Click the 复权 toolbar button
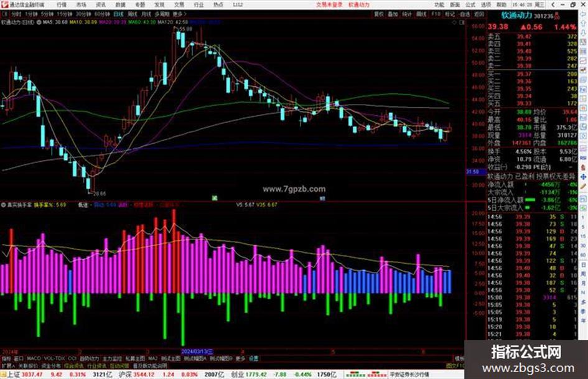This screenshot has height=379, width=588. 379,14
